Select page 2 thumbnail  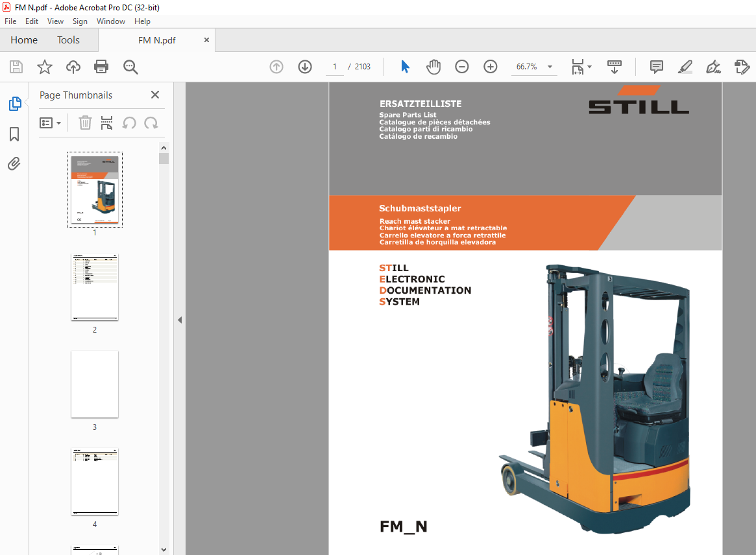pos(95,287)
